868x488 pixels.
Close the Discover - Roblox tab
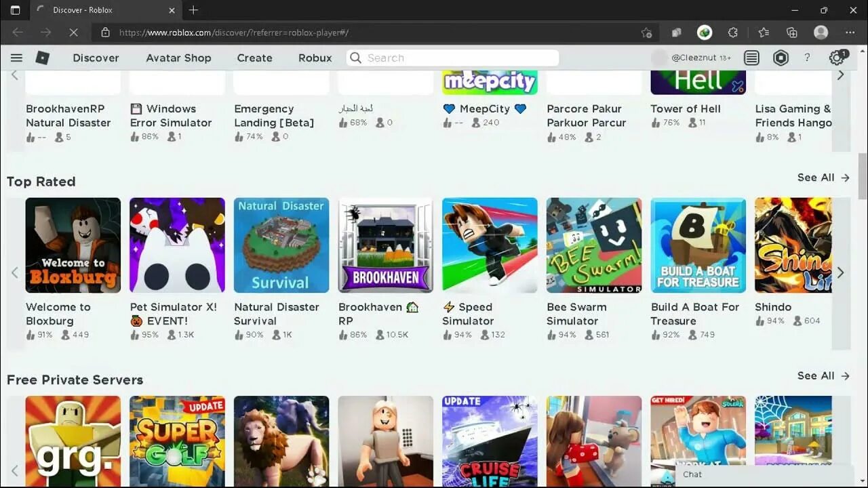point(172,10)
